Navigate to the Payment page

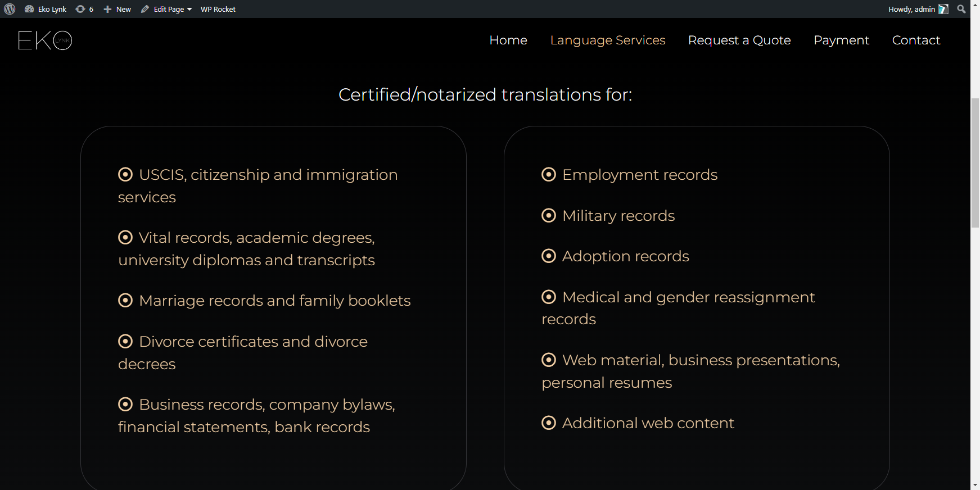(x=841, y=40)
